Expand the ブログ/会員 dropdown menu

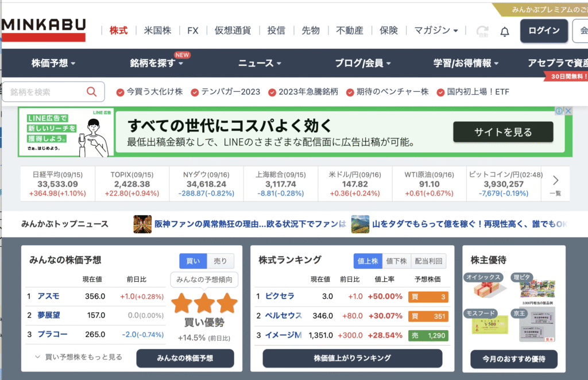pos(363,63)
